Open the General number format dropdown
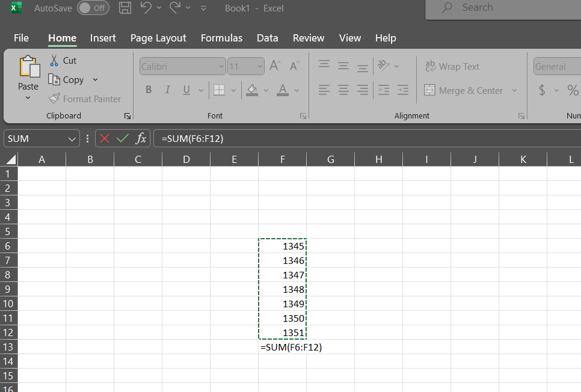 point(558,67)
